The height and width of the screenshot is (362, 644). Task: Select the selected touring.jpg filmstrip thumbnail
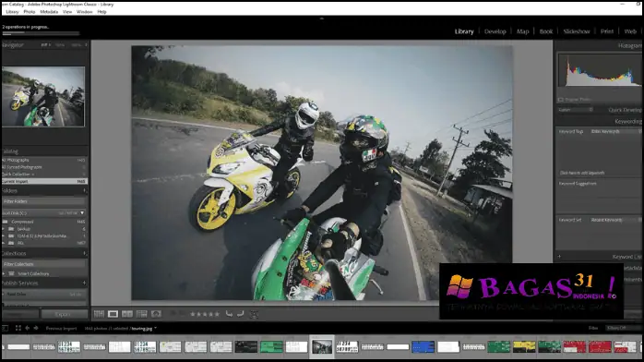pos(322,347)
